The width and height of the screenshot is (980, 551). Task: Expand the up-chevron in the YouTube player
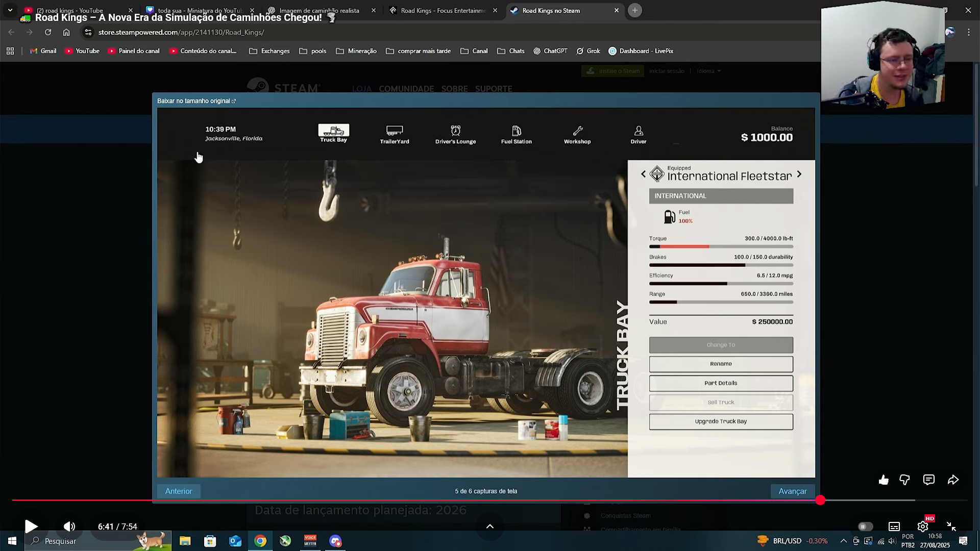click(489, 527)
